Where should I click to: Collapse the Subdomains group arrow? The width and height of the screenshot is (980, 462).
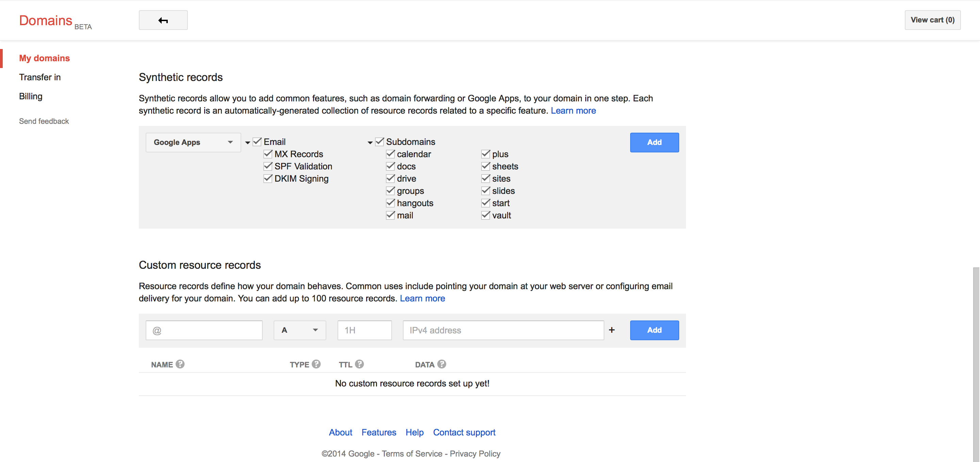pos(370,143)
